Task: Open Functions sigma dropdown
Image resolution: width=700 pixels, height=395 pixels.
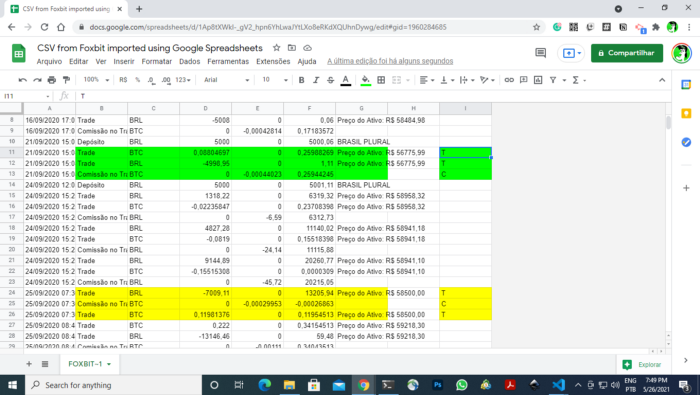Action: click(579, 80)
